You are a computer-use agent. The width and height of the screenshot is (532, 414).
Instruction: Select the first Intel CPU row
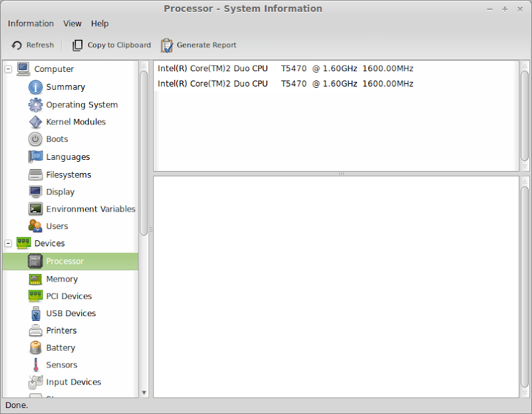286,68
